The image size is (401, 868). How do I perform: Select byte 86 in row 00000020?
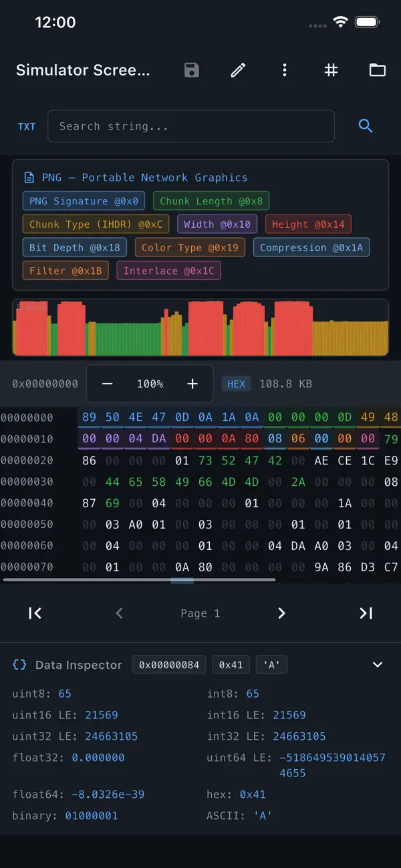point(89,460)
